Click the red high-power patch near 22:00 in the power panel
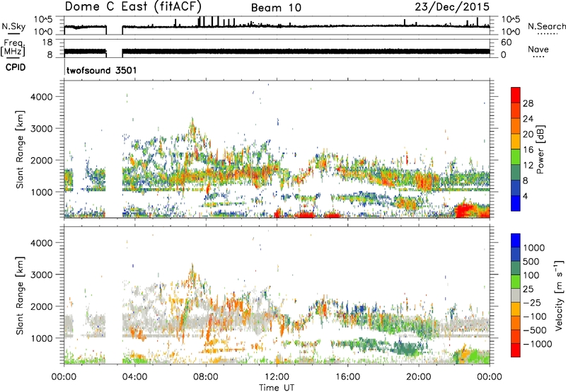The height and width of the screenshot is (392, 566). point(466,210)
